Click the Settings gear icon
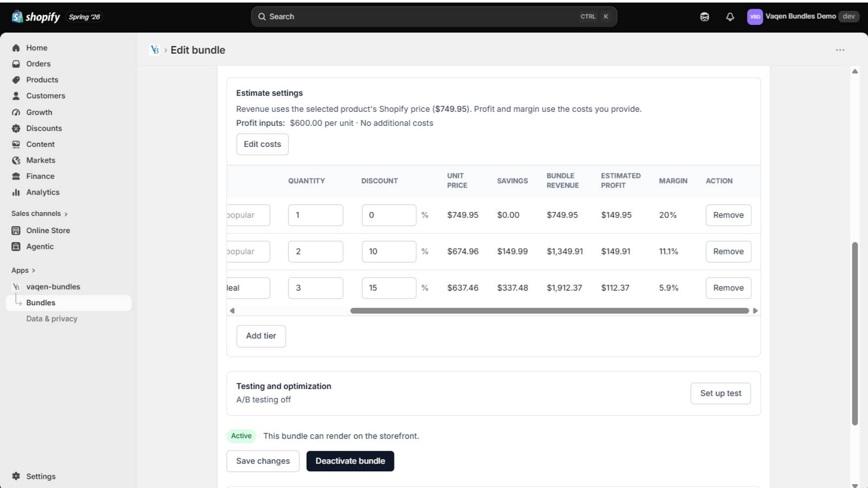Screen dimensions: 868x488 tap(16, 476)
